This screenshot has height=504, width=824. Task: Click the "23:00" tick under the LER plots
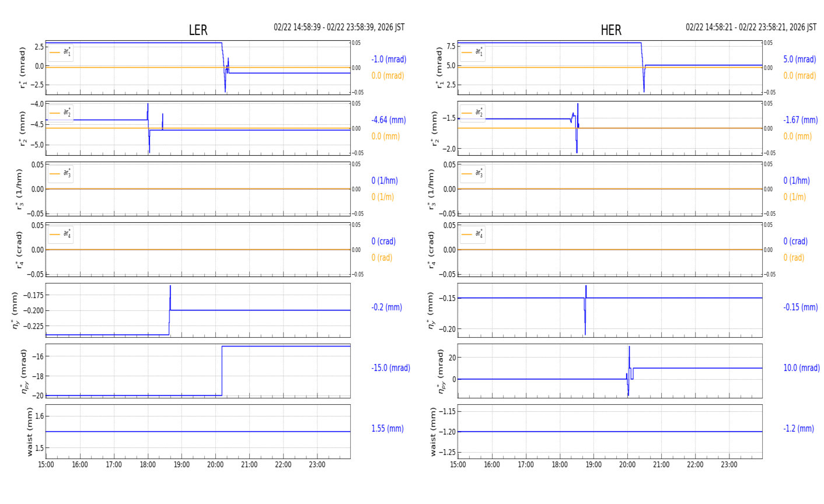click(317, 465)
